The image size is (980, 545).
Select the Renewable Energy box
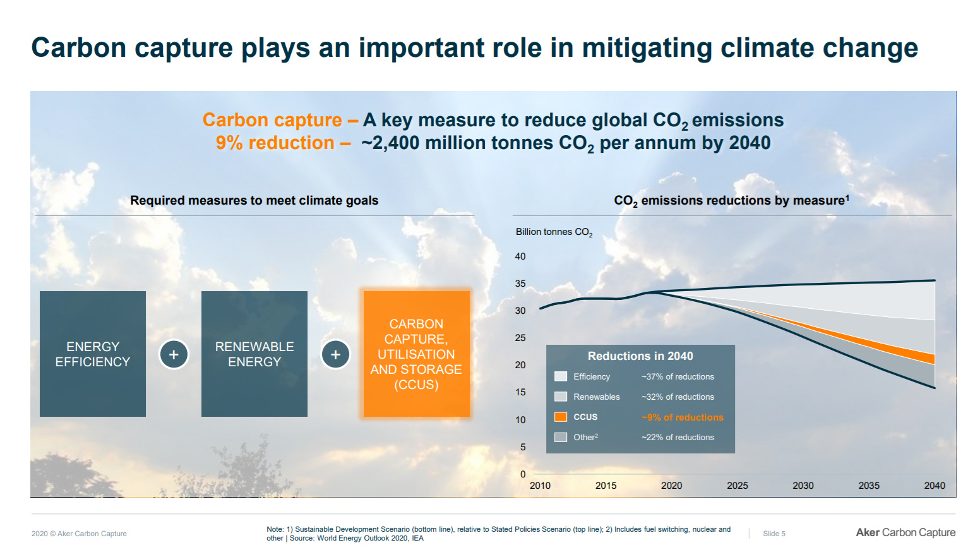click(x=254, y=354)
